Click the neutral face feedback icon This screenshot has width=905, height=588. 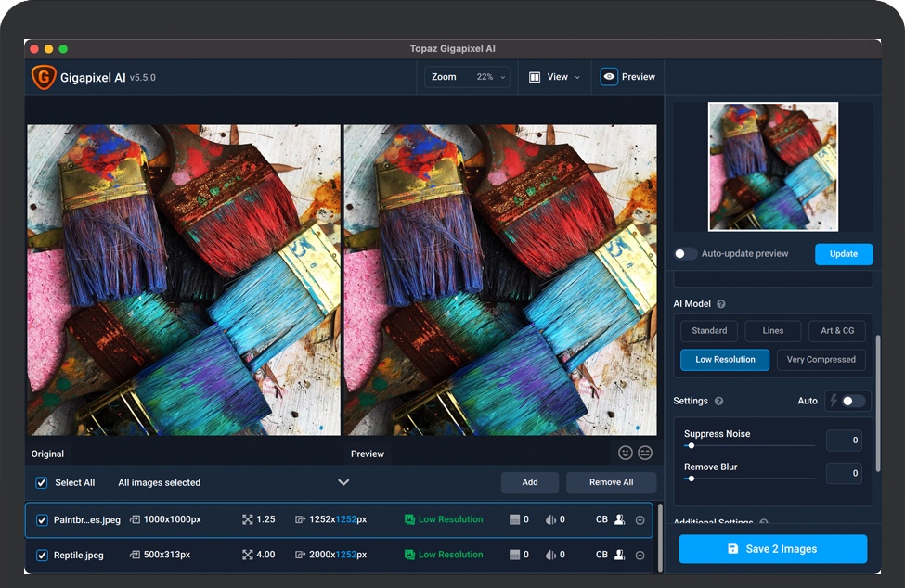(x=645, y=453)
